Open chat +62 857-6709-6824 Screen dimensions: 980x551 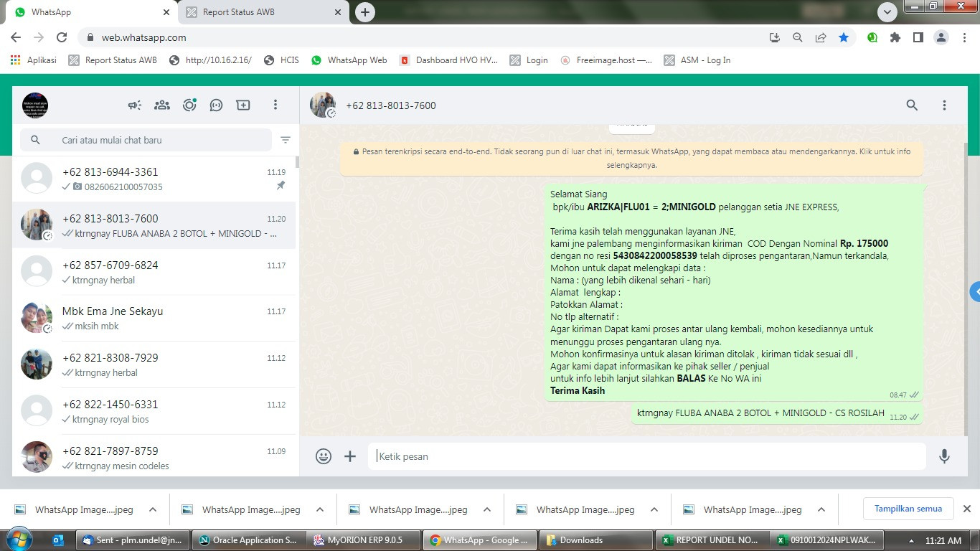154,272
